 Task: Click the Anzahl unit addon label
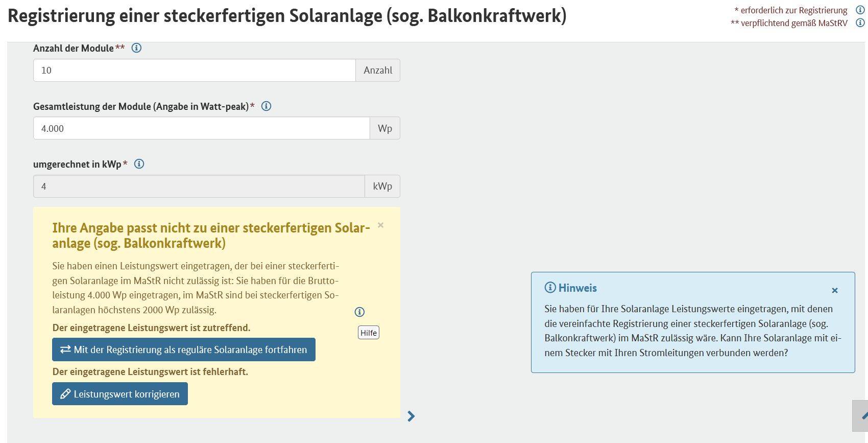click(x=378, y=70)
